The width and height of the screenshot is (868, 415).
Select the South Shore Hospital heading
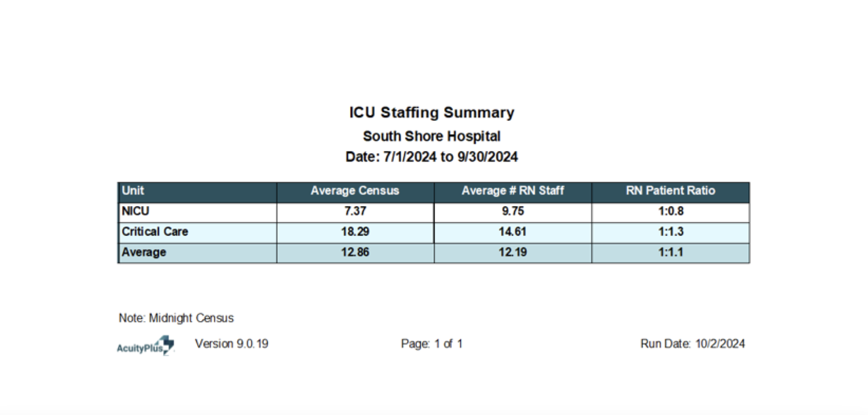coord(432,136)
